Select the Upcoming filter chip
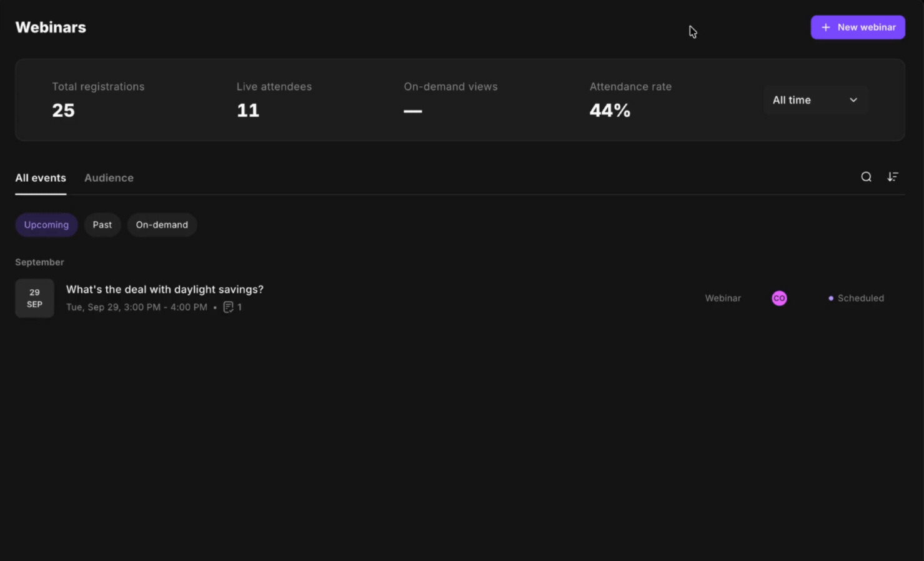This screenshot has height=561, width=924. [x=46, y=225]
